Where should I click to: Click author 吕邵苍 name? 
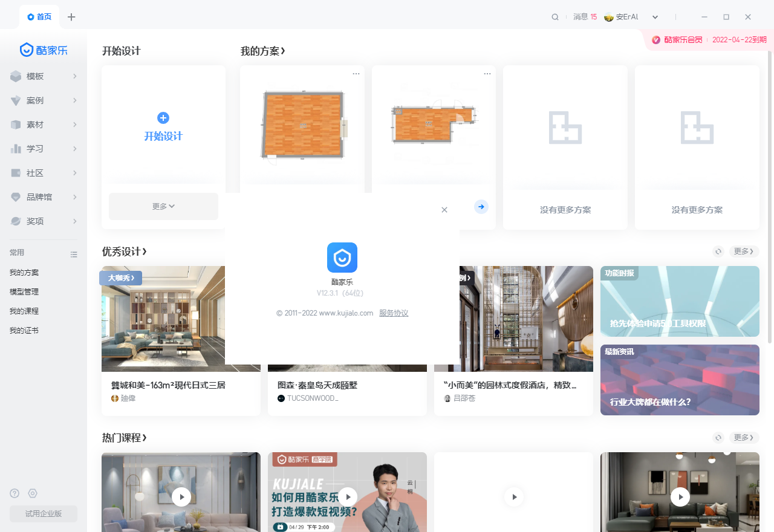pos(464,398)
